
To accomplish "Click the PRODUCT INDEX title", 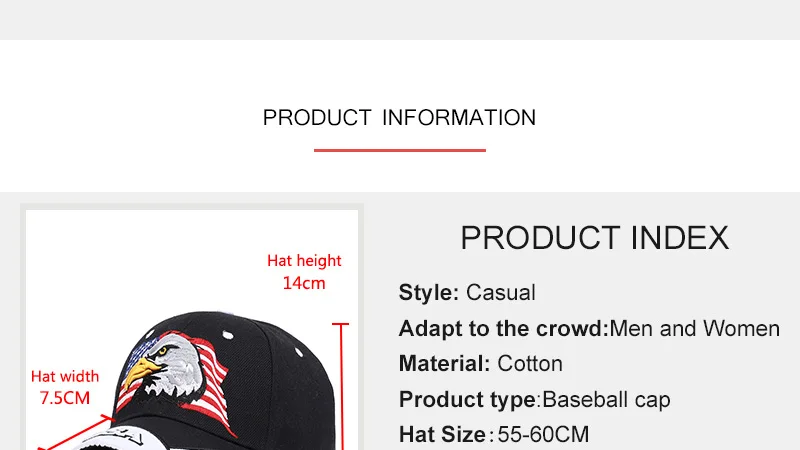I will click(x=594, y=238).
